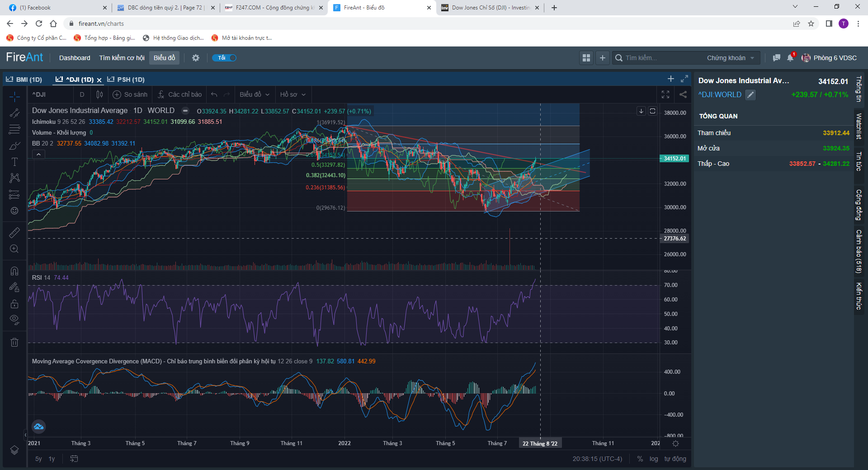The height and width of the screenshot is (470, 868).
Task: Select the crosshair cursor tool
Action: coord(14,96)
